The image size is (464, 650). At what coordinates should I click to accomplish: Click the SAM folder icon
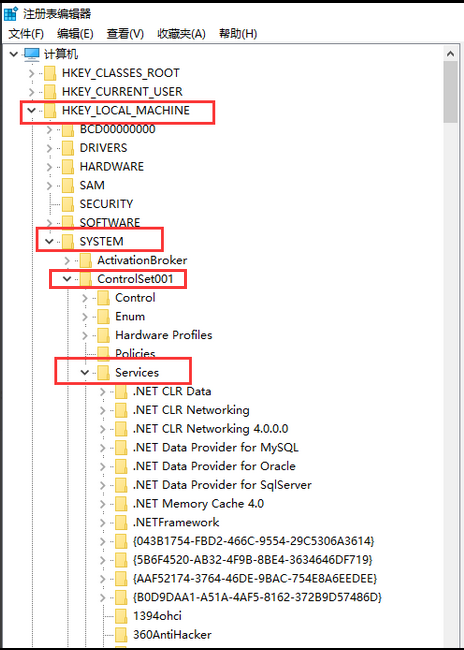tap(68, 185)
